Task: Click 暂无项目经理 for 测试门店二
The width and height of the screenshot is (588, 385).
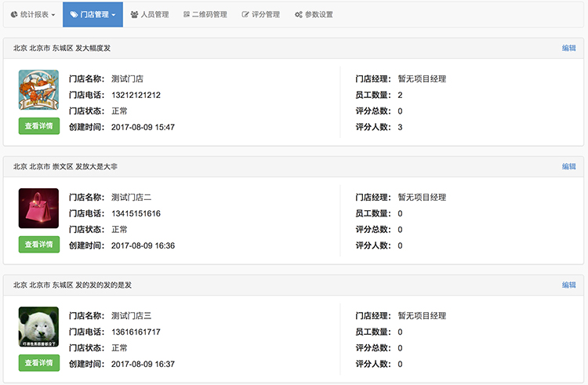Action: (x=422, y=197)
